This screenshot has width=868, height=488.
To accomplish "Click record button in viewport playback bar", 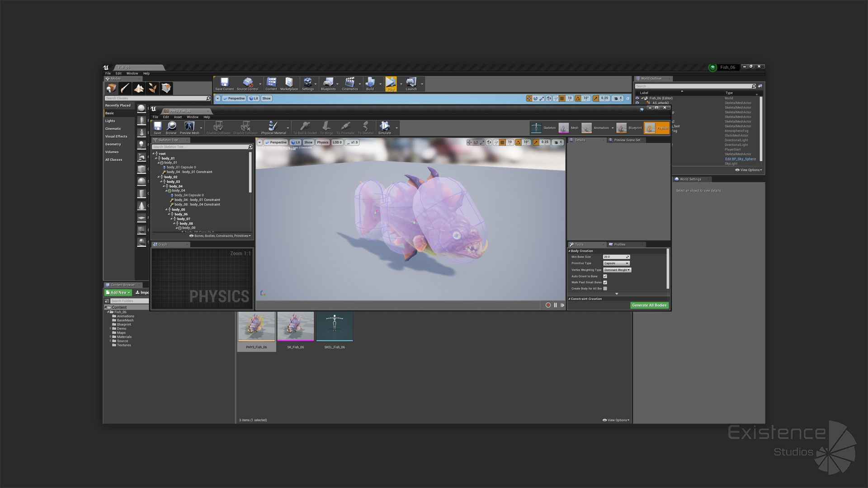I will [x=548, y=305].
